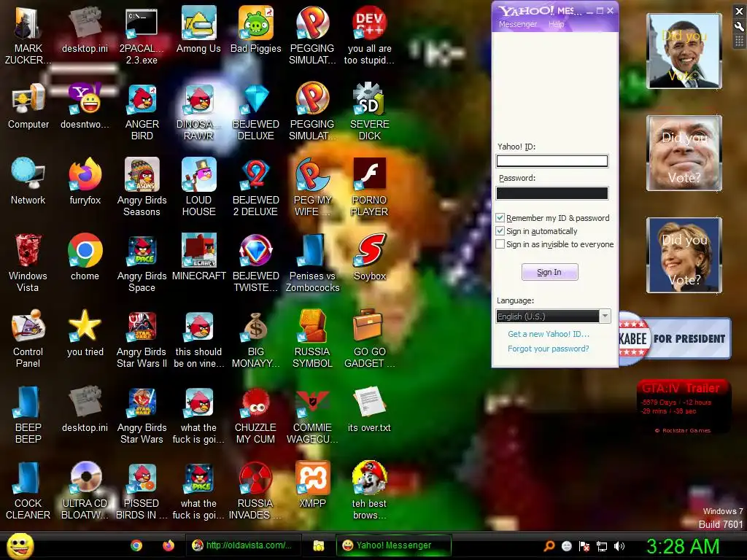Viewport: 747px width, 560px height.
Task: Click the 3:28 AM taskbar clock
Action: tap(683, 546)
